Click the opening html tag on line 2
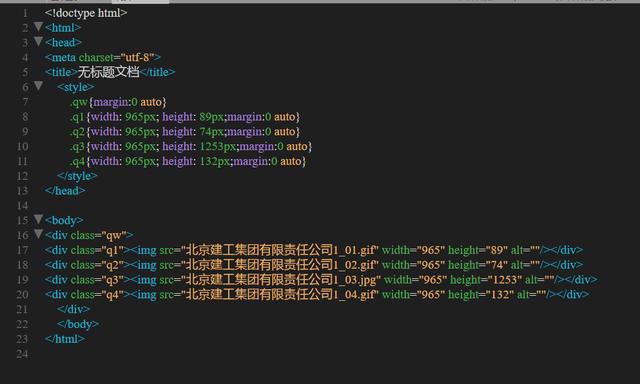Image resolution: width=640 pixels, height=384 pixels. 63,28
